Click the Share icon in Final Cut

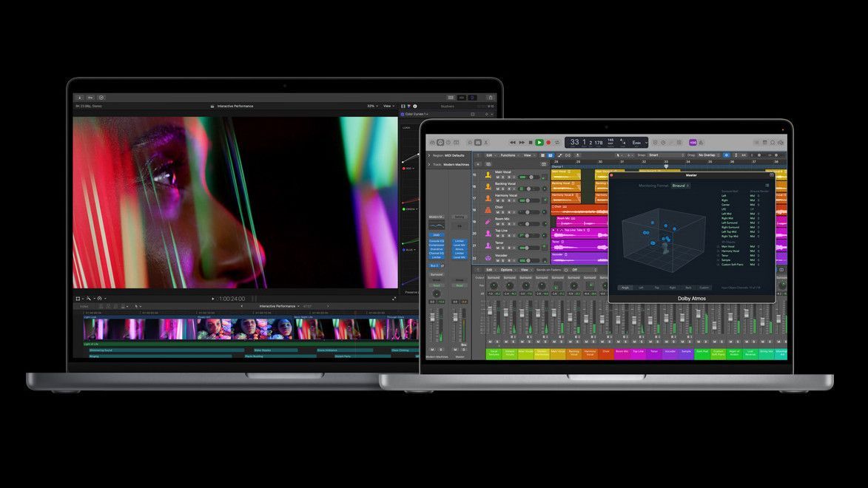click(x=491, y=98)
